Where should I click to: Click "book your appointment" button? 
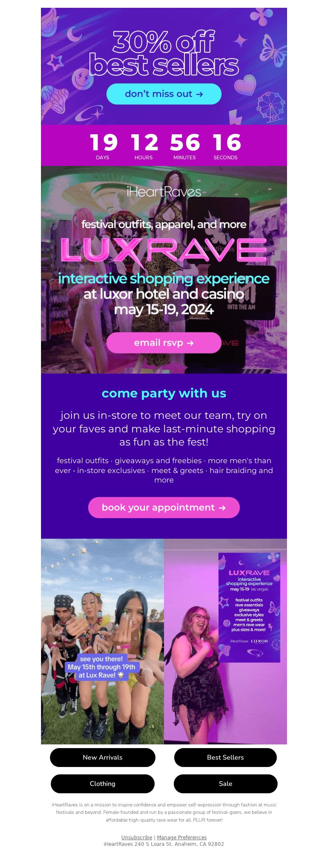coord(164,507)
